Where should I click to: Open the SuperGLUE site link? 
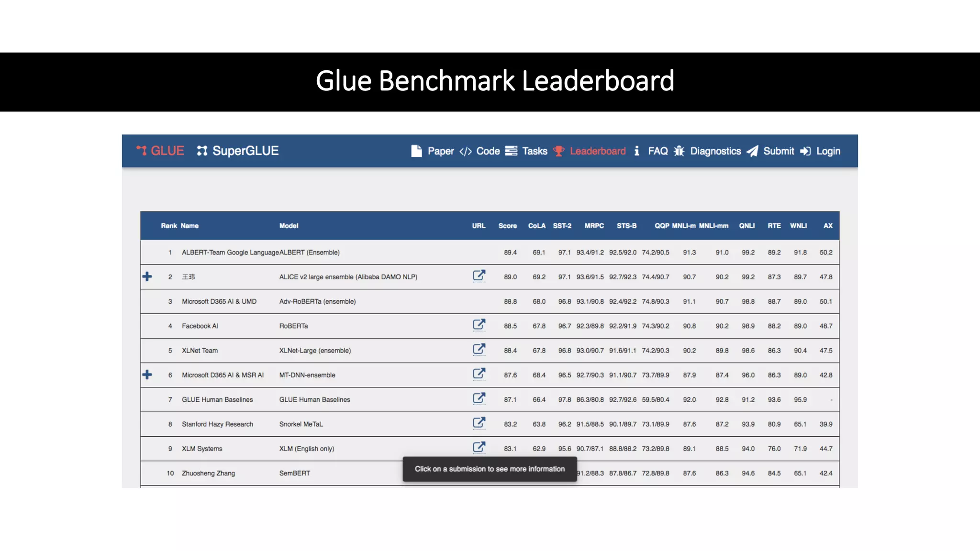click(x=238, y=151)
